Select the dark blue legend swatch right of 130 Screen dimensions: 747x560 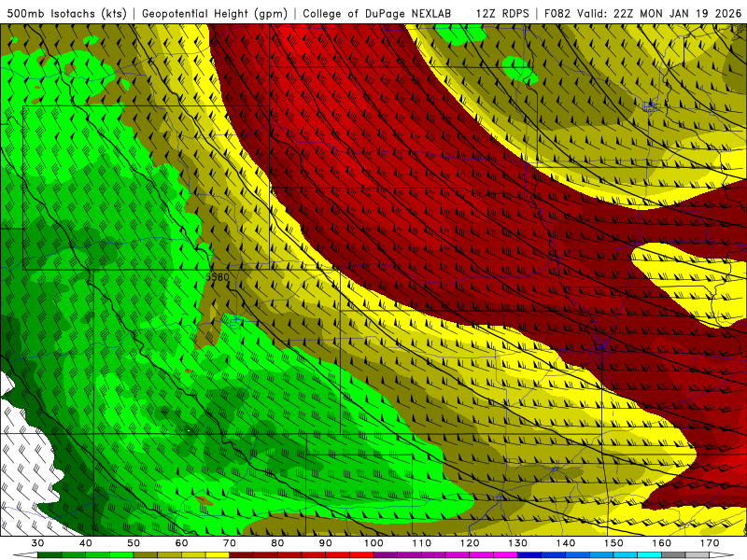(x=529, y=555)
